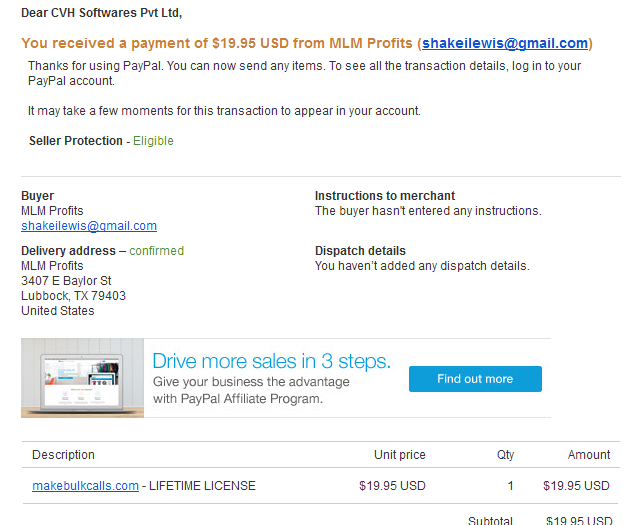
Task: Open shakeilewis@gmail.com link in the orange heading
Action: (505, 43)
